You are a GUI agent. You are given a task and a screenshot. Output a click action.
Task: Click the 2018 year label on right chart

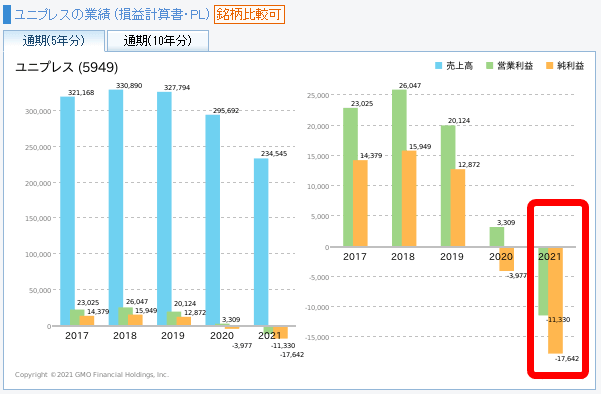click(x=403, y=256)
